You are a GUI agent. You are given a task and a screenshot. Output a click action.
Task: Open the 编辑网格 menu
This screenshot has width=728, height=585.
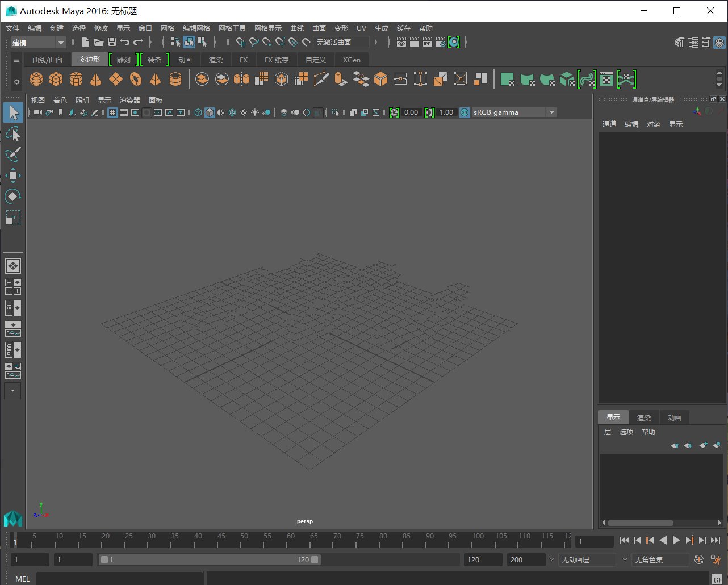[x=196, y=28]
